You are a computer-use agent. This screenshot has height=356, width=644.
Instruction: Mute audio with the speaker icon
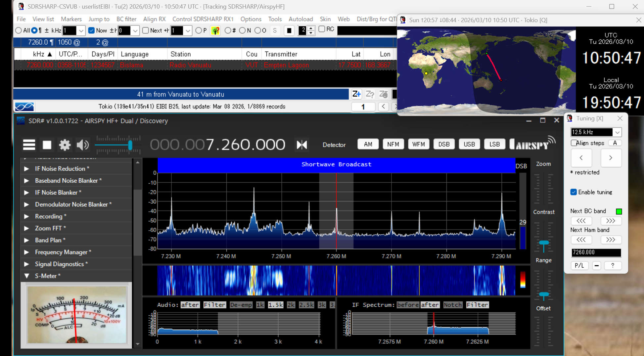(x=82, y=145)
